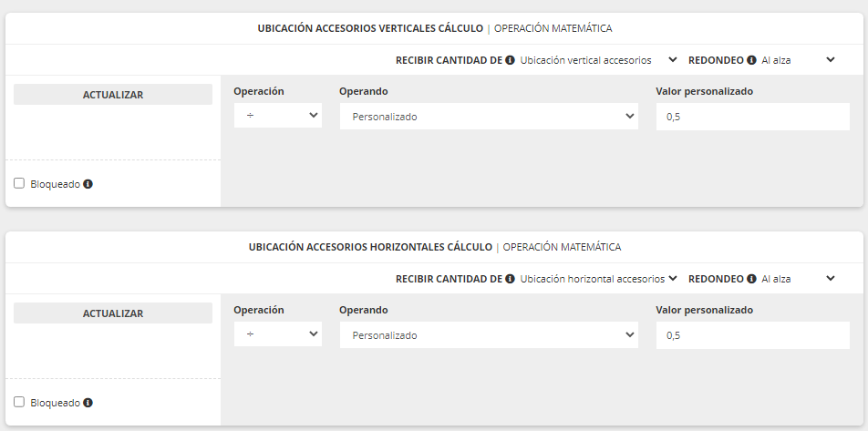Click Bloqueado info icon in vertical accessories panel
Image resolution: width=868 pixels, height=431 pixels.
(88, 184)
